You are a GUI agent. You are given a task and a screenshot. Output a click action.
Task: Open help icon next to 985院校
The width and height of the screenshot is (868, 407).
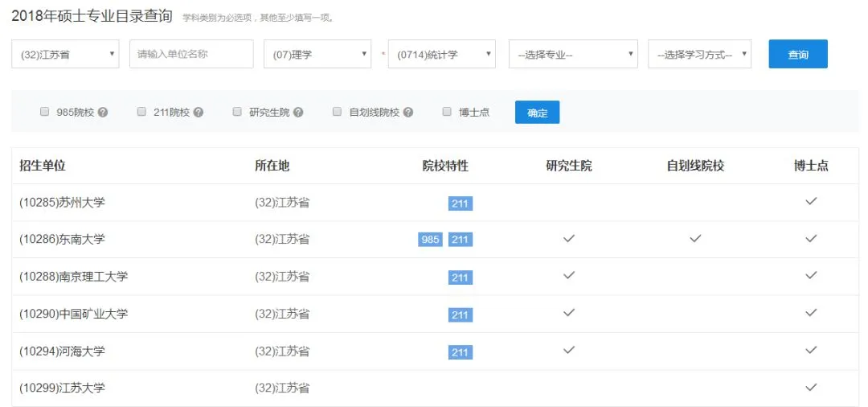coord(102,113)
